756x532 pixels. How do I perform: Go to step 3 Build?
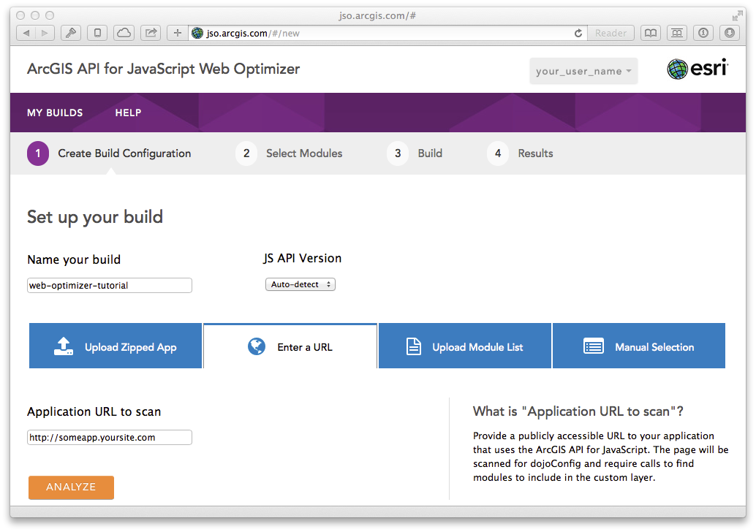coord(415,153)
